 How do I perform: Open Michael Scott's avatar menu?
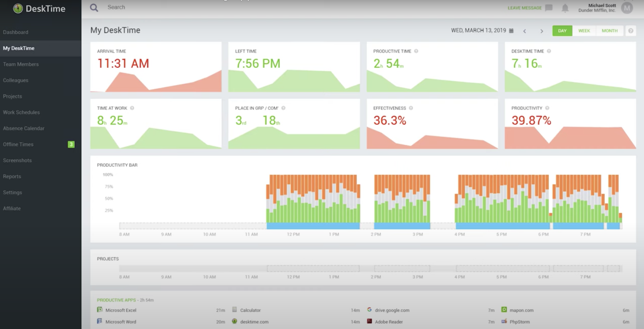[627, 8]
